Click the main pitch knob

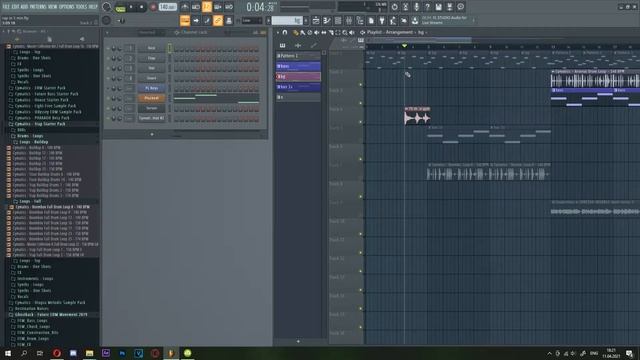click(107, 20)
